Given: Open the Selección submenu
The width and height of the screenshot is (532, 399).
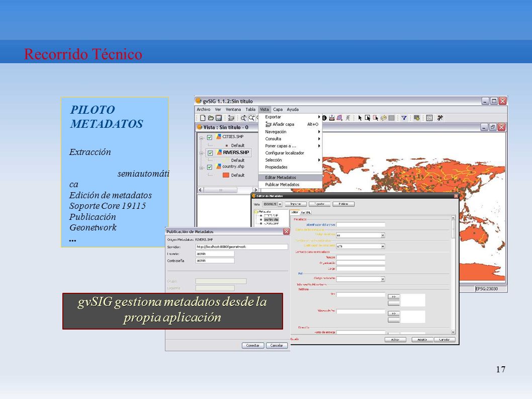Looking at the screenshot, I should click(290, 160).
